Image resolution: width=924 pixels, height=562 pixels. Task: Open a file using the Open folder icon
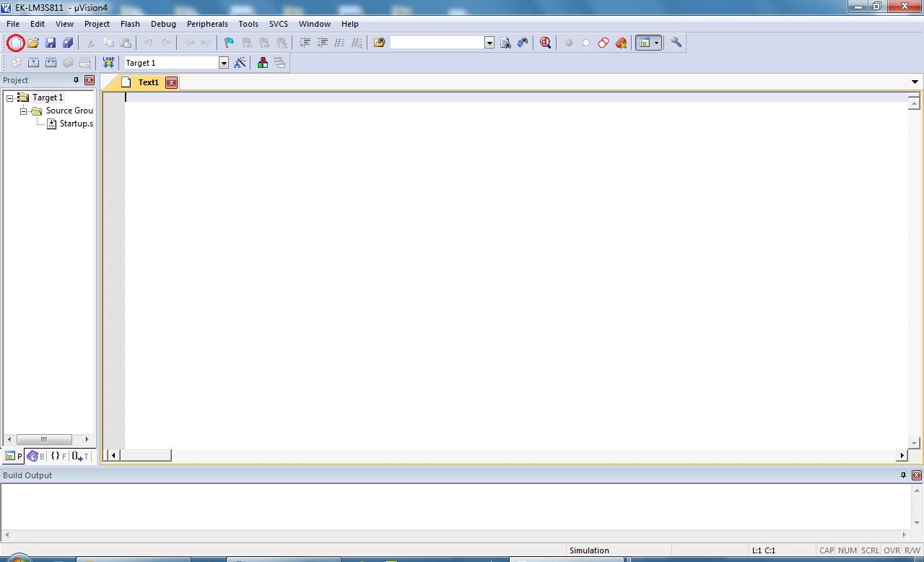pos(33,43)
